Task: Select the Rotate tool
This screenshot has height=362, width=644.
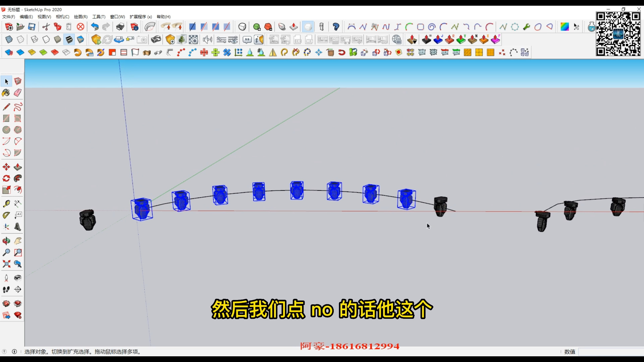Action: (6, 178)
